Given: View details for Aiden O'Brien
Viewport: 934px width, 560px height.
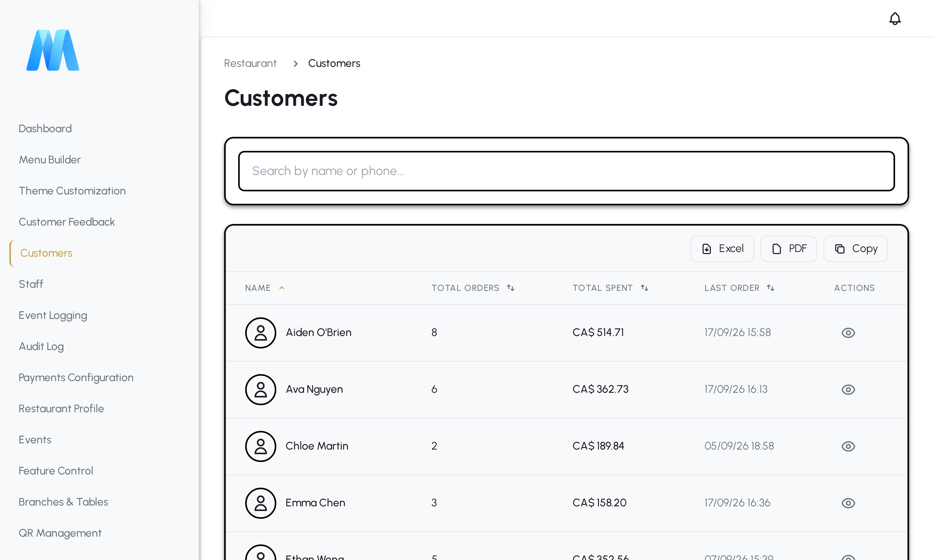Looking at the screenshot, I should (848, 333).
